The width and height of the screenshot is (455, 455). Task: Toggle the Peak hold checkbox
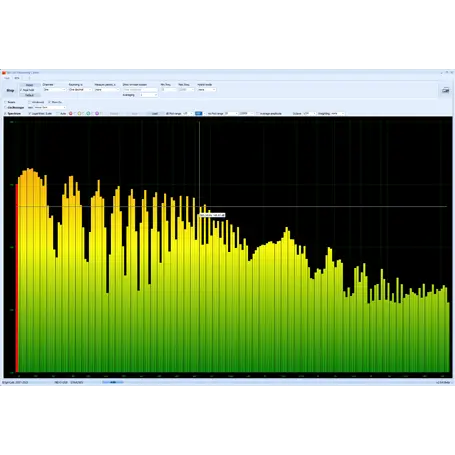[21, 90]
